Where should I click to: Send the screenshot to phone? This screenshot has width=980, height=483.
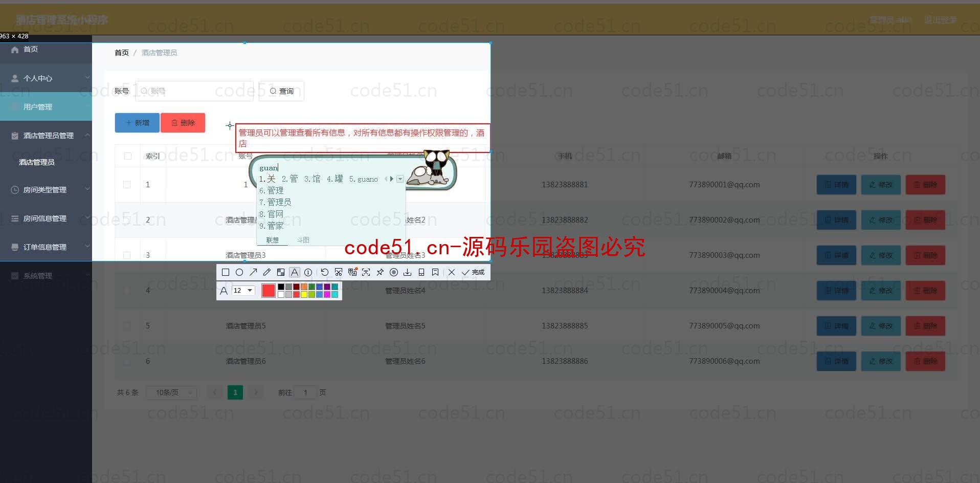pos(421,272)
